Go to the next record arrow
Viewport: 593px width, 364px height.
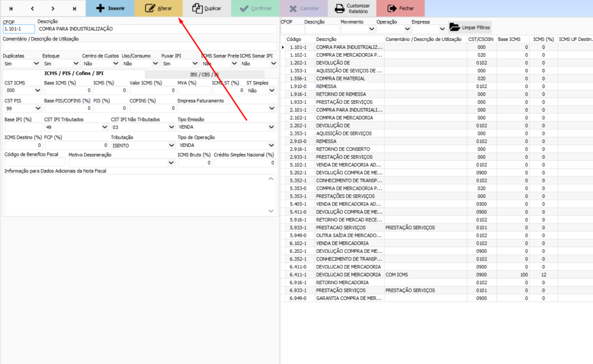pos(53,9)
